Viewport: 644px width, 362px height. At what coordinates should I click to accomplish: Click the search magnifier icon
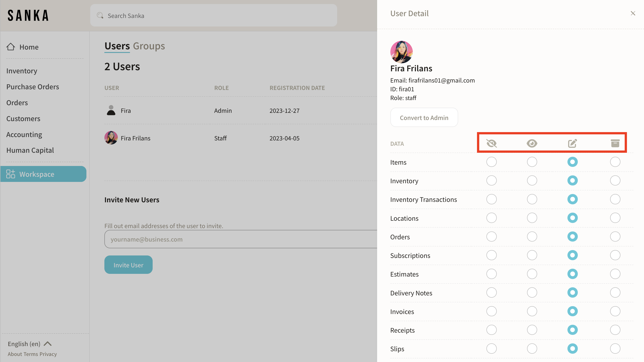pos(100,15)
